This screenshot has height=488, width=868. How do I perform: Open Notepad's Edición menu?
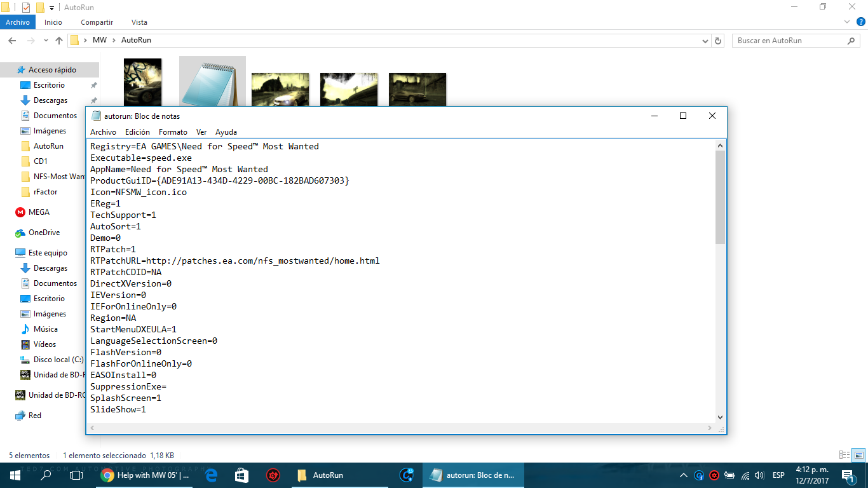(137, 132)
